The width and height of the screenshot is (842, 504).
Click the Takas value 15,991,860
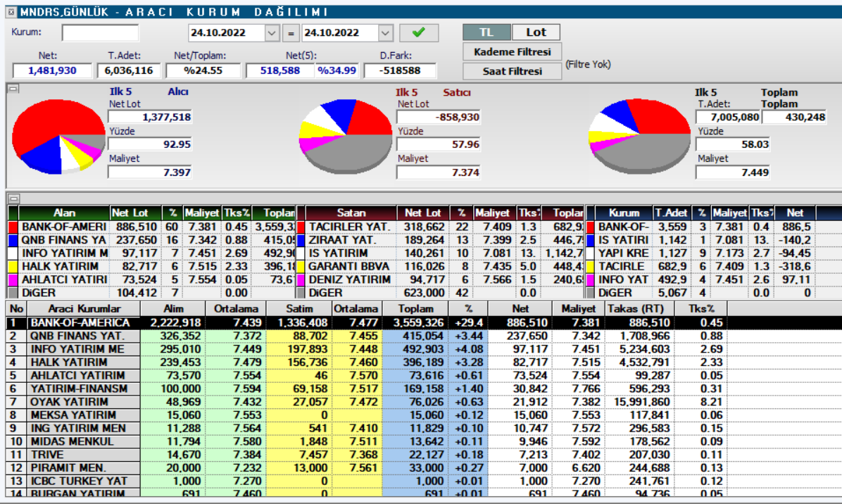(x=639, y=401)
